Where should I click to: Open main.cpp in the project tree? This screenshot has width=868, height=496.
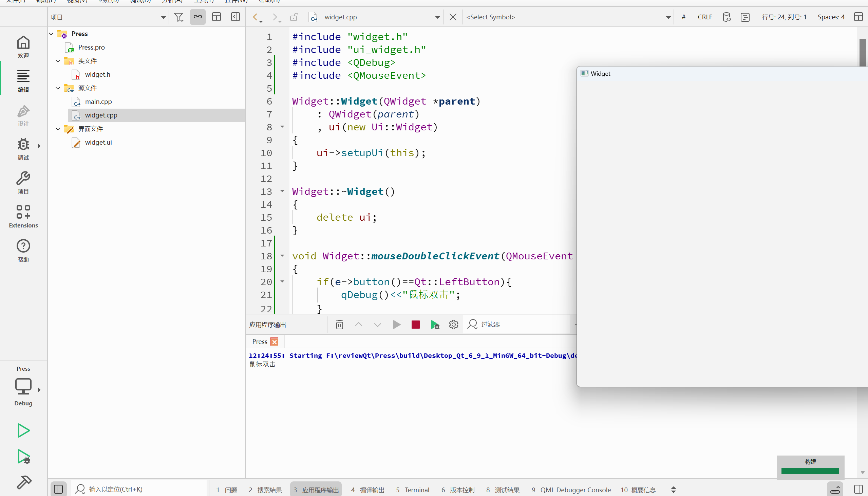(98, 102)
